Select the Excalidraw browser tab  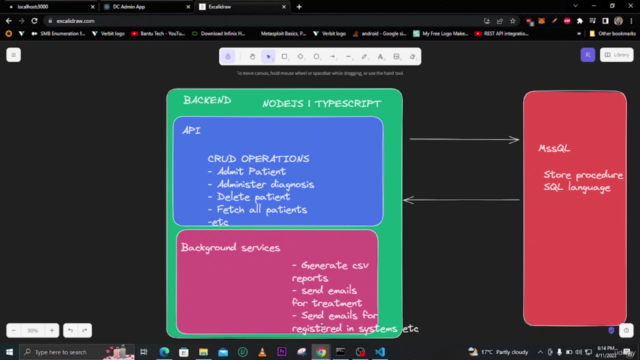[x=242, y=7]
